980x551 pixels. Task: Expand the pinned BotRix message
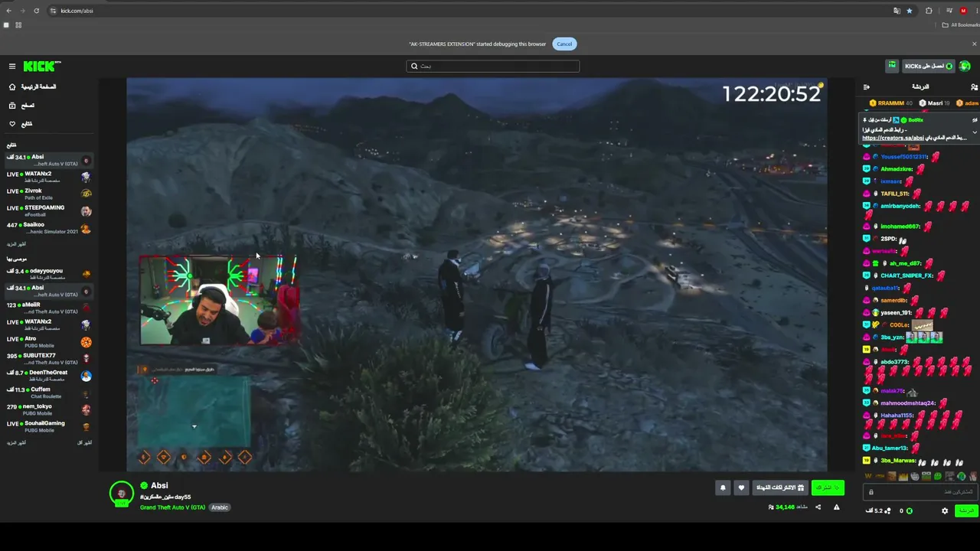click(x=975, y=132)
